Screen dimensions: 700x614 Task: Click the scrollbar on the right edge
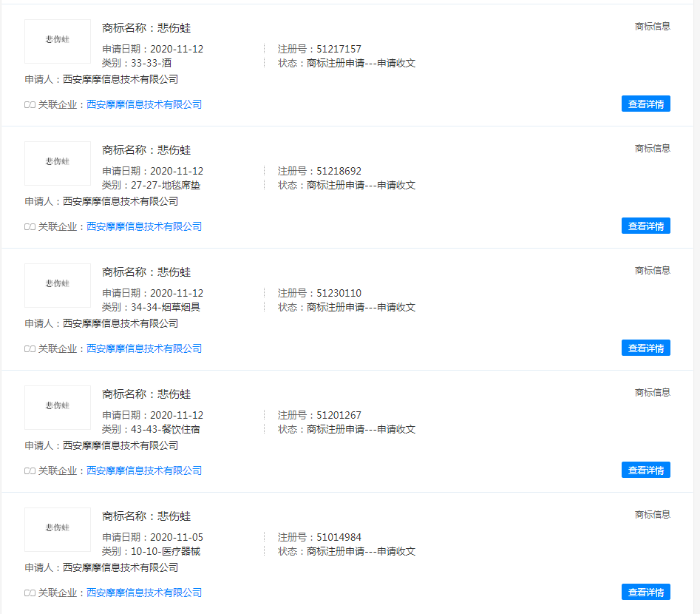point(697,307)
